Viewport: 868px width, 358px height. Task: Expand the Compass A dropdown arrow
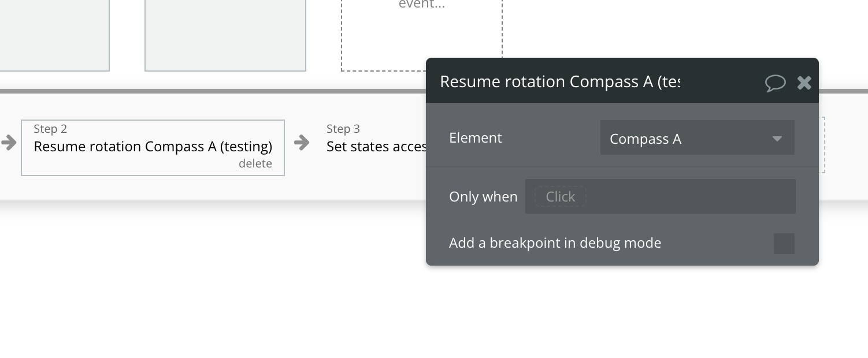point(777,139)
